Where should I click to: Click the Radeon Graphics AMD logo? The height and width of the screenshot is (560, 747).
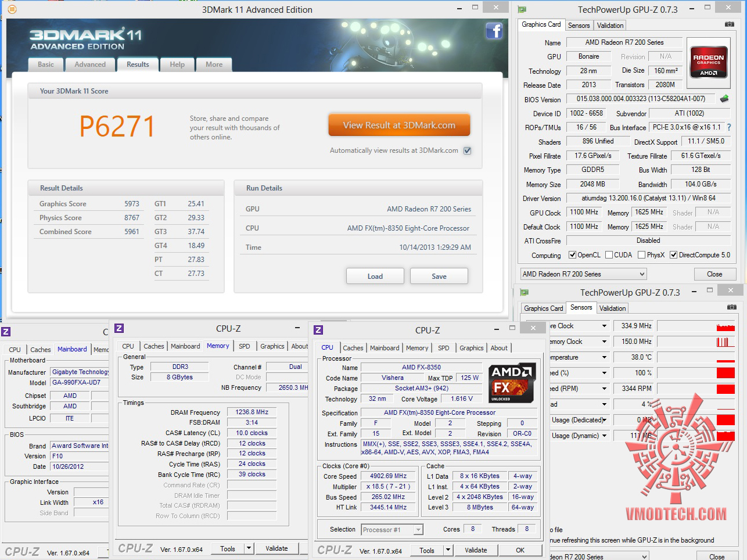click(709, 63)
